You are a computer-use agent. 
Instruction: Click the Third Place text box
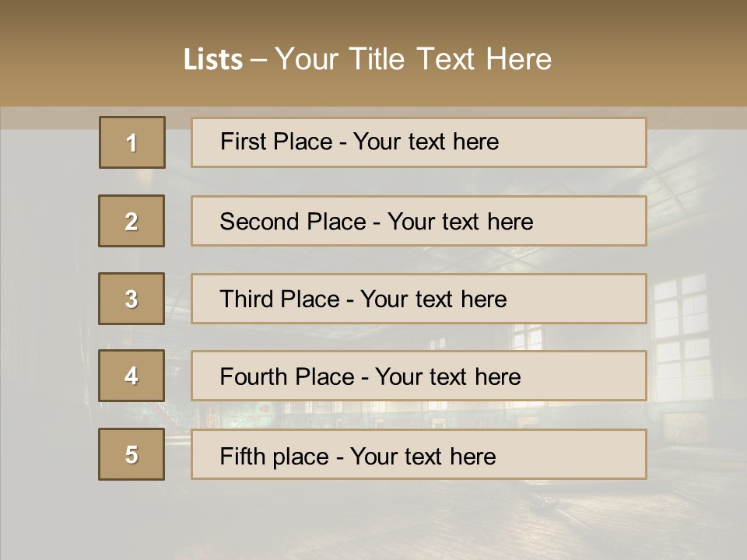419,299
